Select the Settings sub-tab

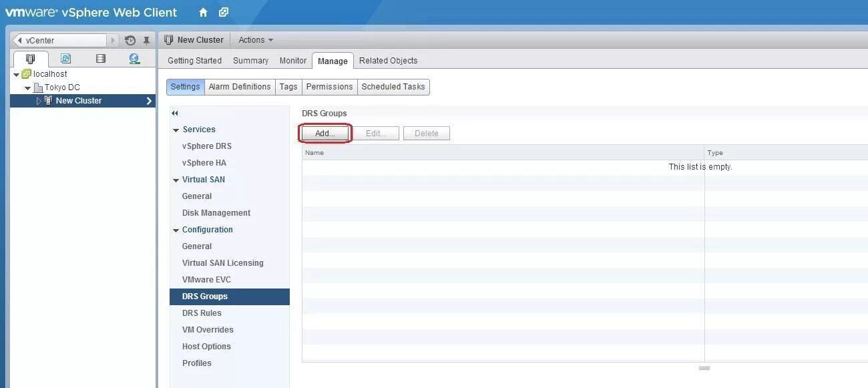click(185, 87)
